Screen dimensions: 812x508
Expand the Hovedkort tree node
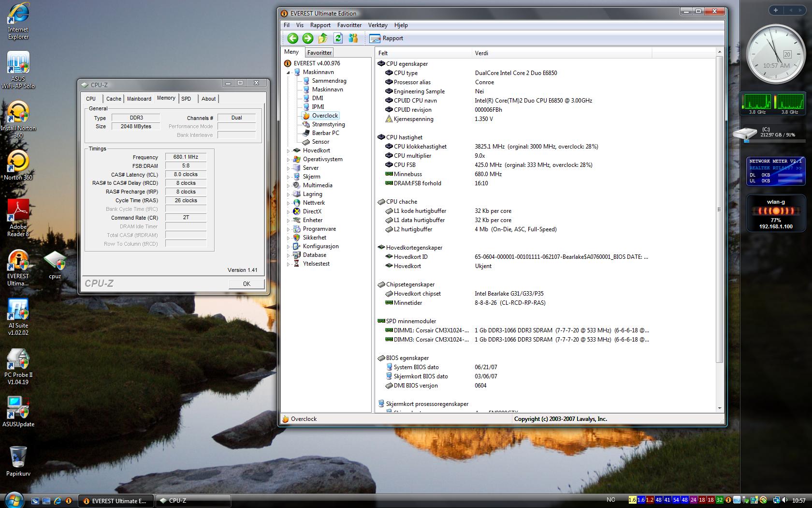[289, 150]
